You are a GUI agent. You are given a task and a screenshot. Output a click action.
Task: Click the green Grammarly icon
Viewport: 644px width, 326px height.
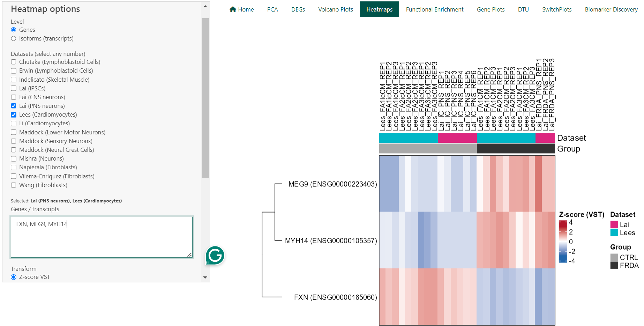coord(215,255)
